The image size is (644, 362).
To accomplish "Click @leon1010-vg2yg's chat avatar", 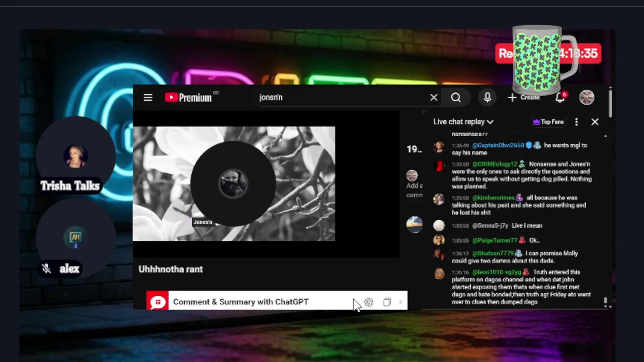I will 439,274.
